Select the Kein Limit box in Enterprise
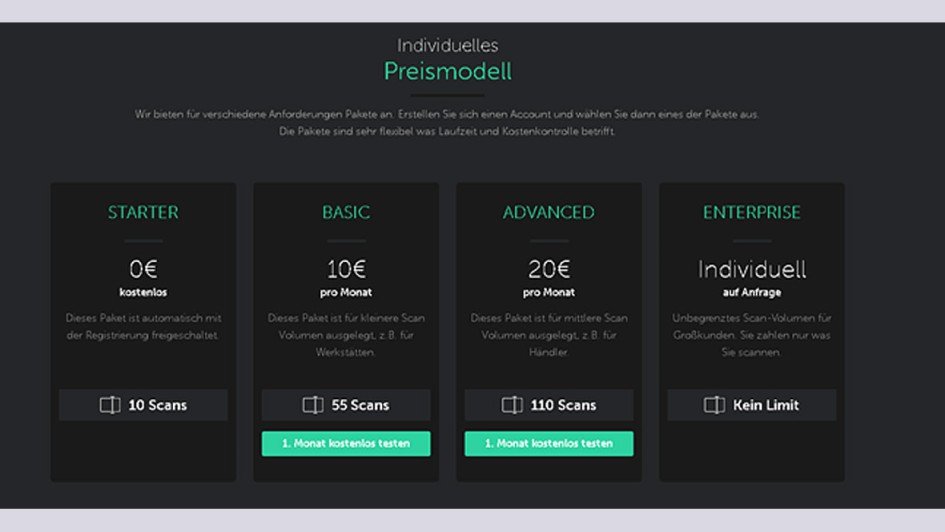 point(752,405)
